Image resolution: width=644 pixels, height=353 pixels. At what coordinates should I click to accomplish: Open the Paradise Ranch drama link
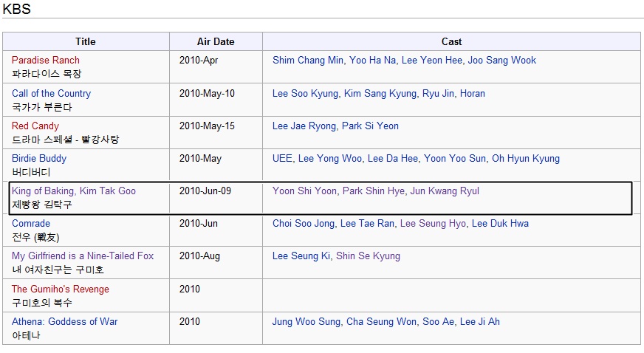point(46,61)
